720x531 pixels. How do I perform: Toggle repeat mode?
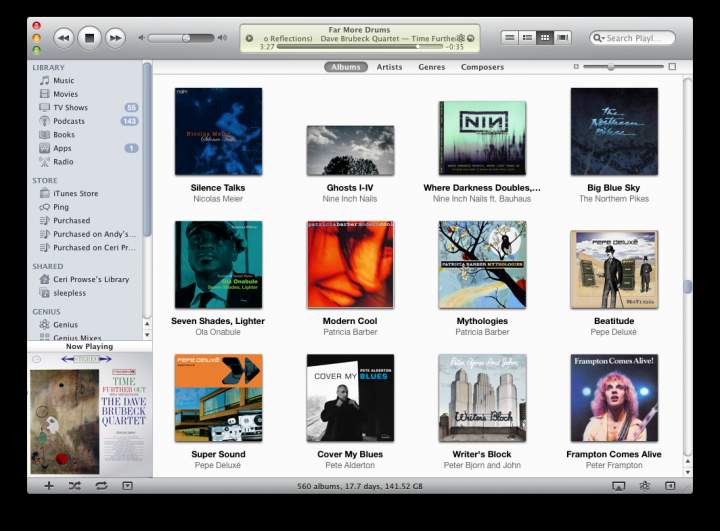pos(101,486)
